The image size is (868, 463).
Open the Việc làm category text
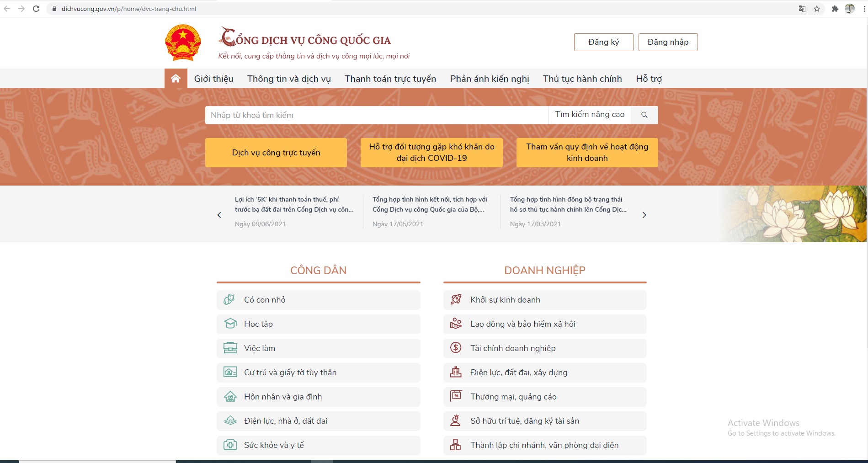pos(260,348)
